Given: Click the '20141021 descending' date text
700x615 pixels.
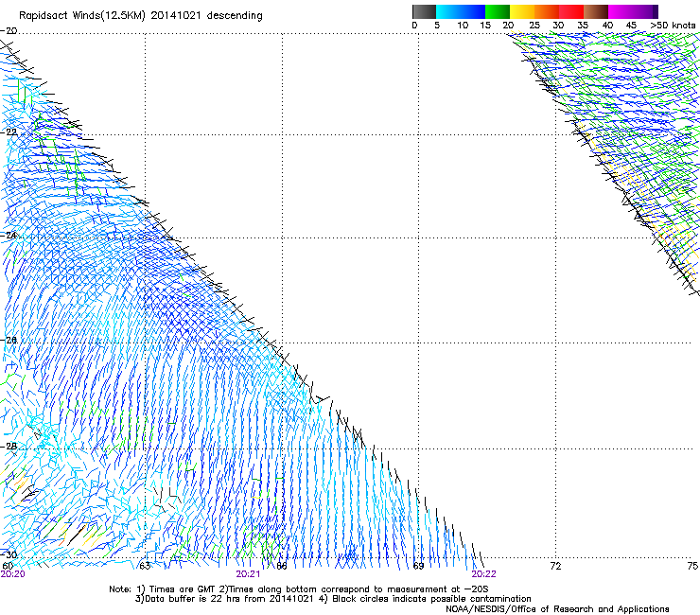Looking at the screenshot, I should (x=206, y=16).
